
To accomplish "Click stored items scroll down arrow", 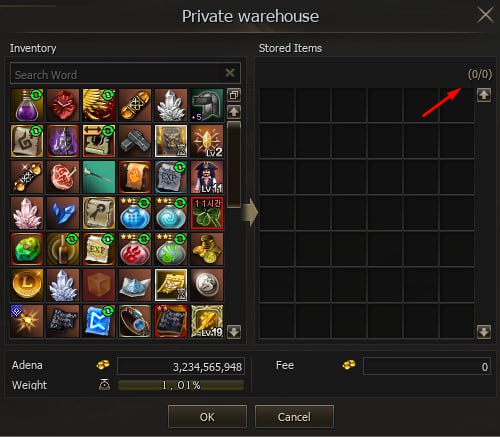I will click(484, 332).
